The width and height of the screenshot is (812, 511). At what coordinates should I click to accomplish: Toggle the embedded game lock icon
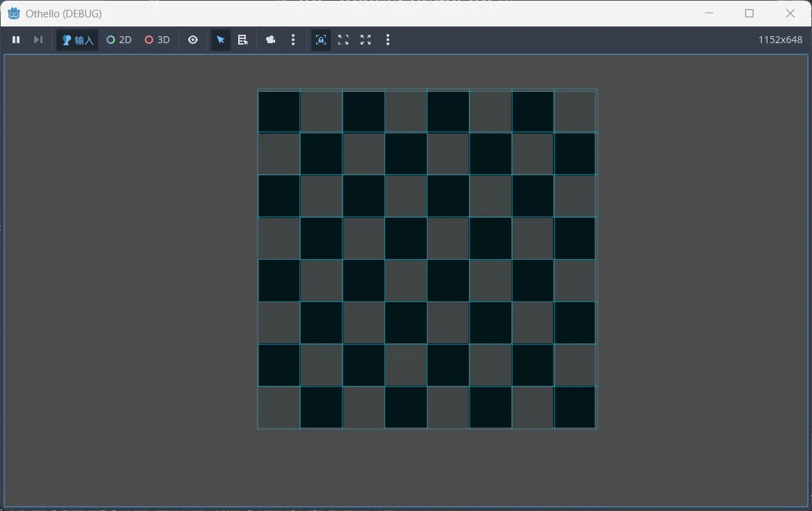(320, 40)
